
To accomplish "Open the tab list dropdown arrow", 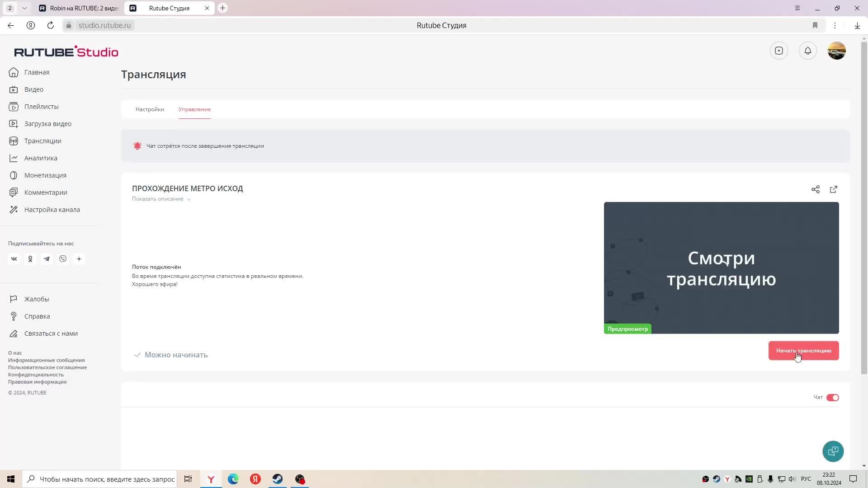I will point(24,8).
